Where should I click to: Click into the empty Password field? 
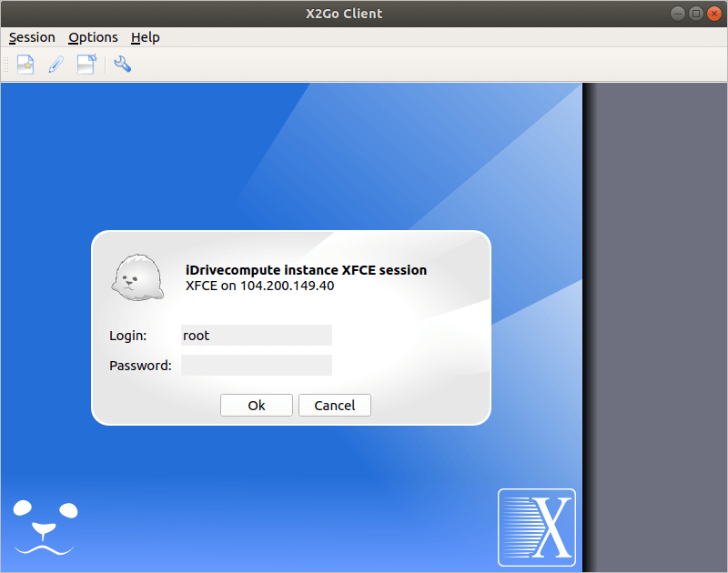click(x=256, y=366)
